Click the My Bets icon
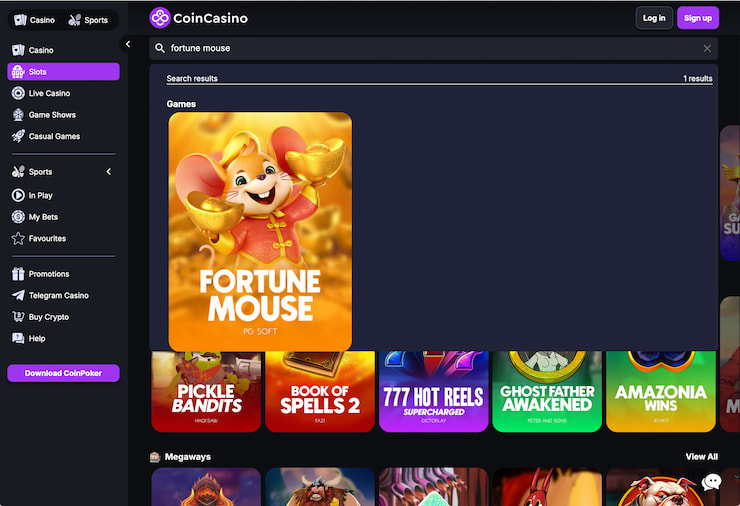The image size is (740, 506). pos(18,217)
